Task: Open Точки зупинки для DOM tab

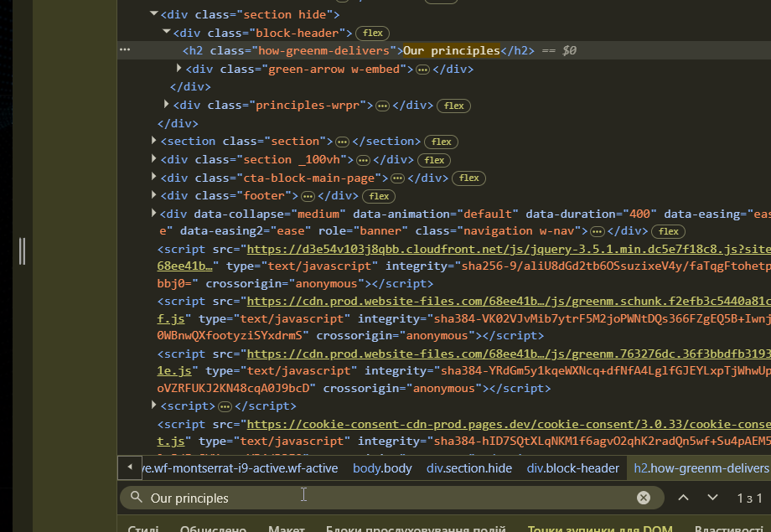Action: click(600, 529)
